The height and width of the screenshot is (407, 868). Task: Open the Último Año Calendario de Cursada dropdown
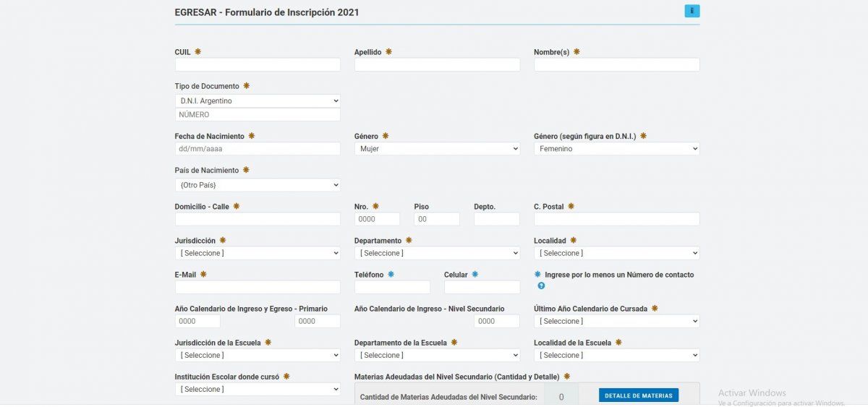(616, 321)
